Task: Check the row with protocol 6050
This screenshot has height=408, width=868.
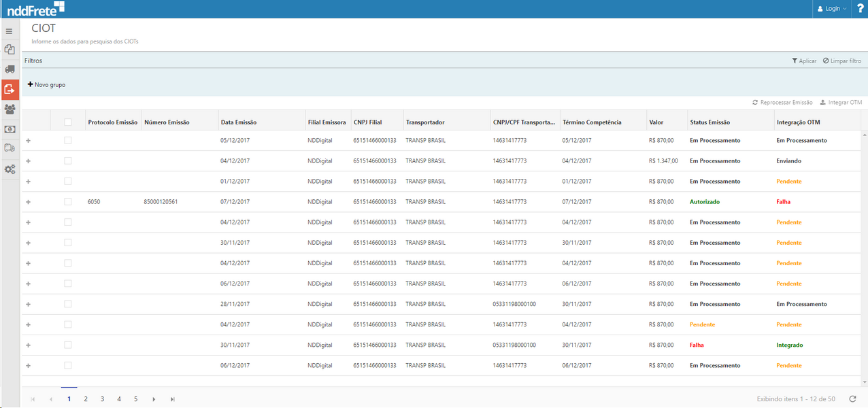Action: coord(67,202)
